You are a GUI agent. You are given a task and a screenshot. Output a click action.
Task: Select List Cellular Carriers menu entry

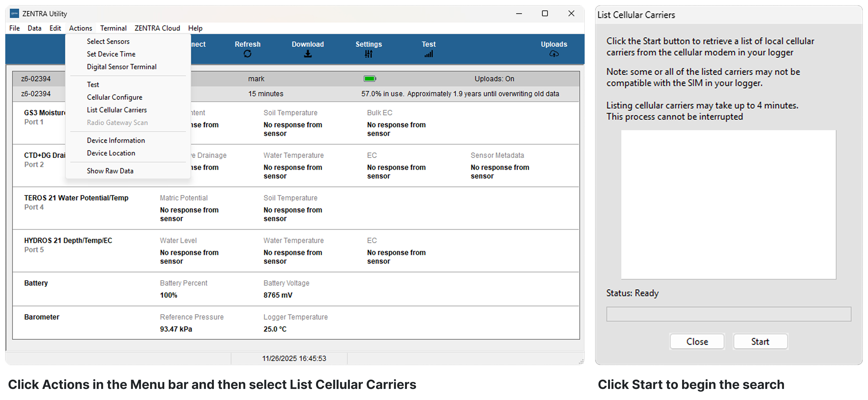117,110
